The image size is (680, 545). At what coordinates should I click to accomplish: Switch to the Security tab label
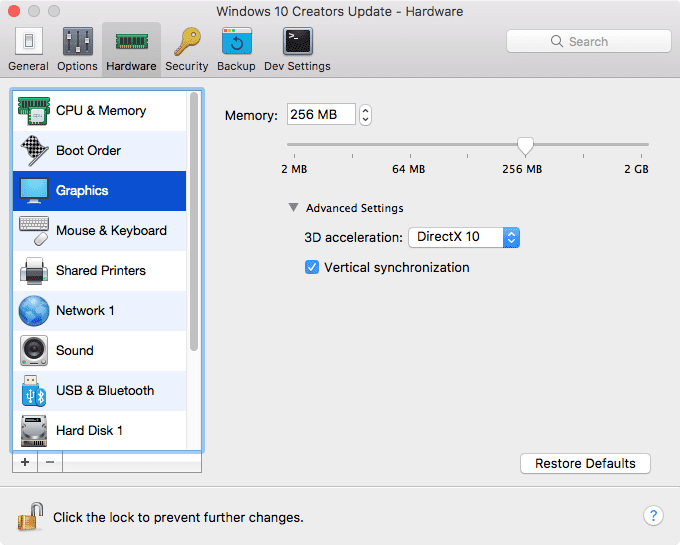pyautogui.click(x=187, y=66)
